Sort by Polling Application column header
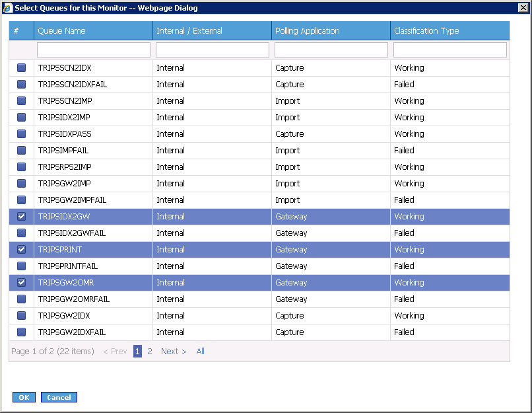532x413 pixels. click(331, 31)
